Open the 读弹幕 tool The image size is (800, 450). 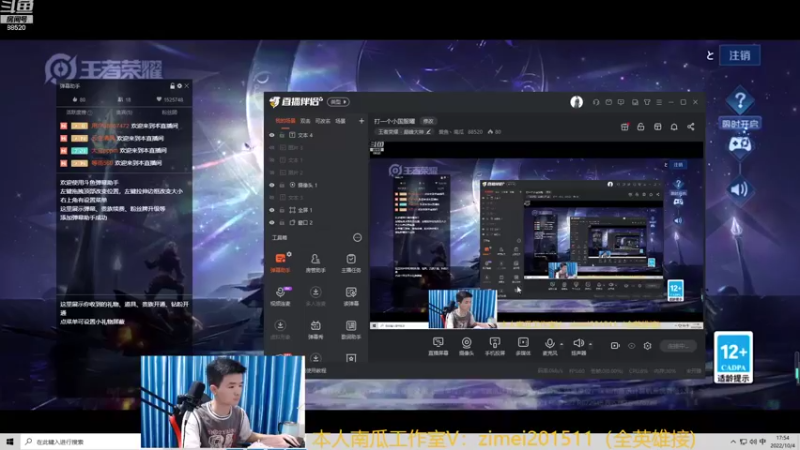coord(351,296)
